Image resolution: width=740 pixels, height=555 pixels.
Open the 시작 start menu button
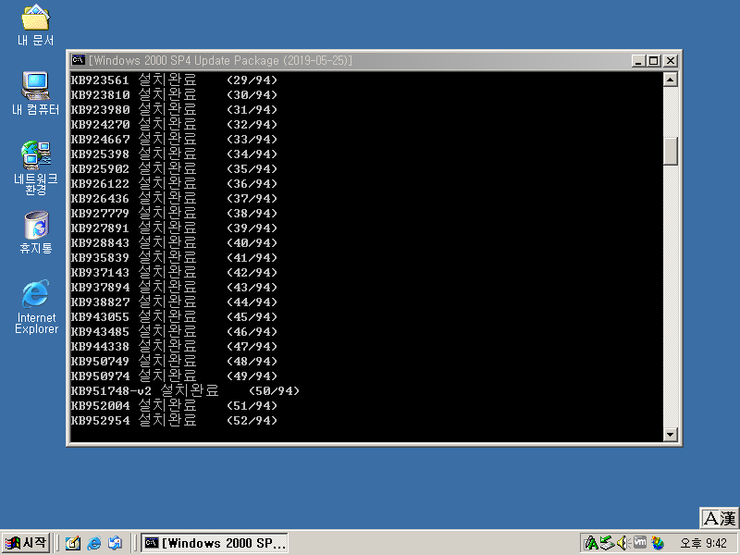click(25, 543)
